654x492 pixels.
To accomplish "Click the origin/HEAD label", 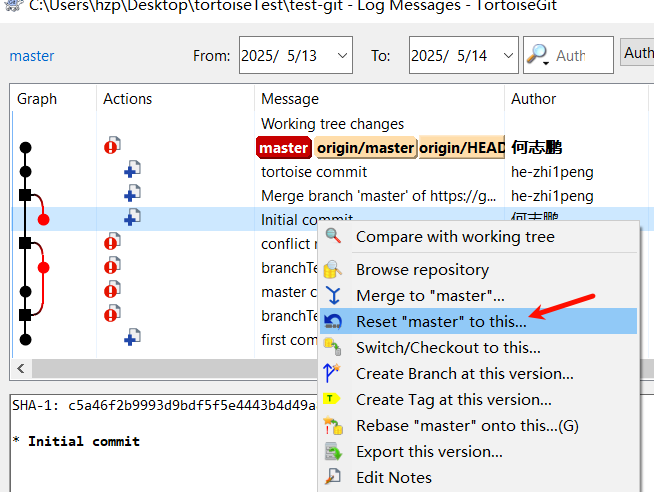I will point(461,148).
